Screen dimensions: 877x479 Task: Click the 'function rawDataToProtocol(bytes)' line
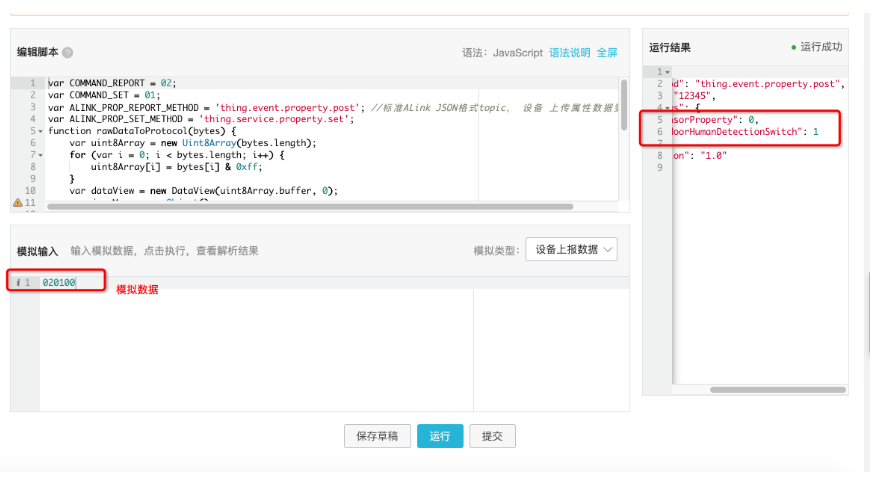142,131
